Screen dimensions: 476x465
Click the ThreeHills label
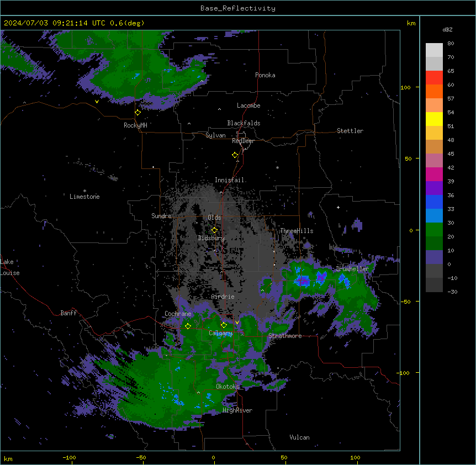297,231
